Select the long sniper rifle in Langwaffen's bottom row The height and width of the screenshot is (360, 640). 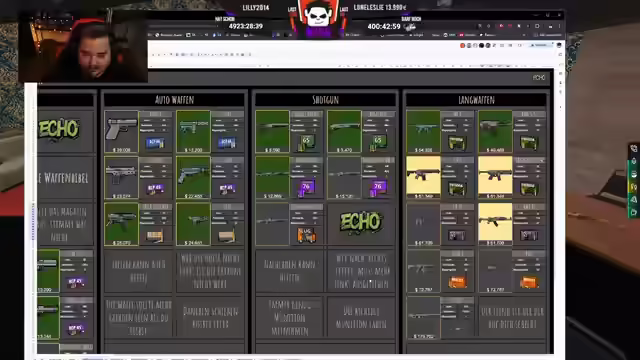423,318
